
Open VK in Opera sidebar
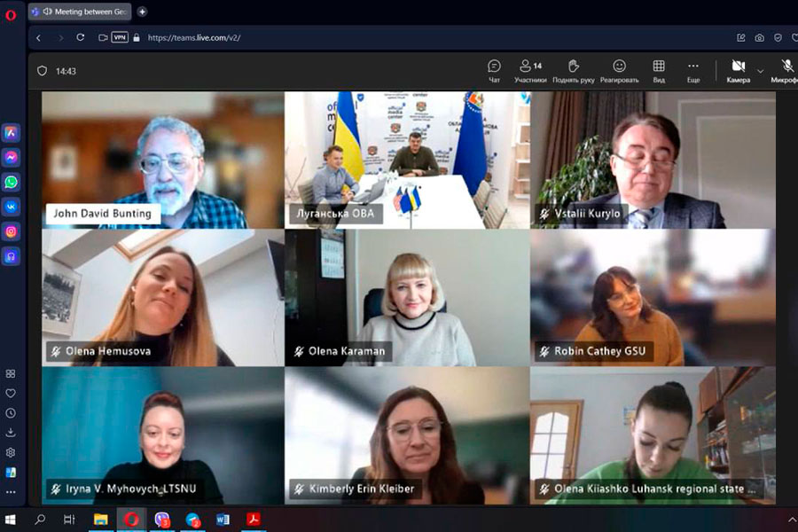(11, 207)
